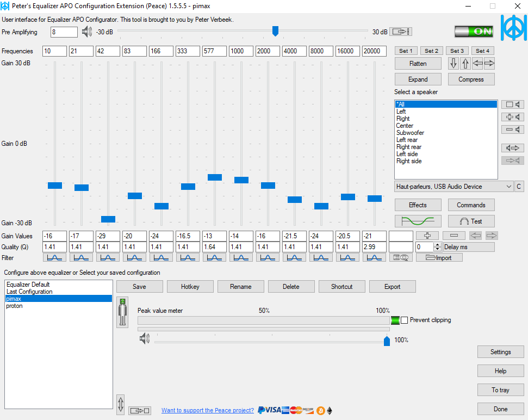Remove a slider with the minus icon
Image resolution: width=528 pixels, height=420 pixels.
point(454,236)
